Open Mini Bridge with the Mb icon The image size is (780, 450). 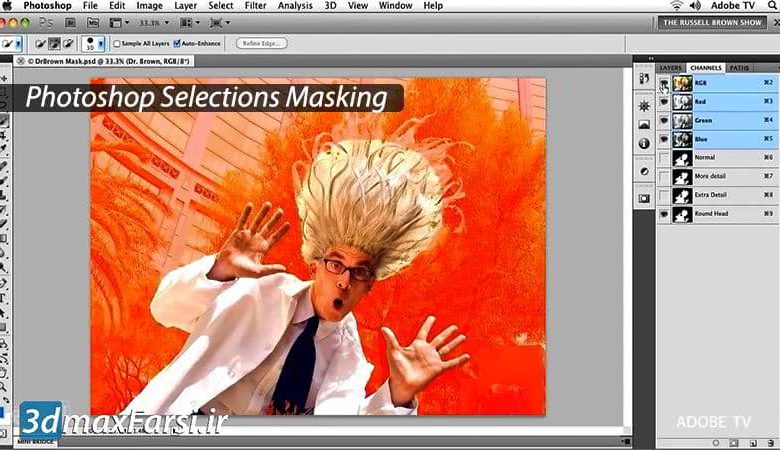pyautogui.click(x=93, y=23)
